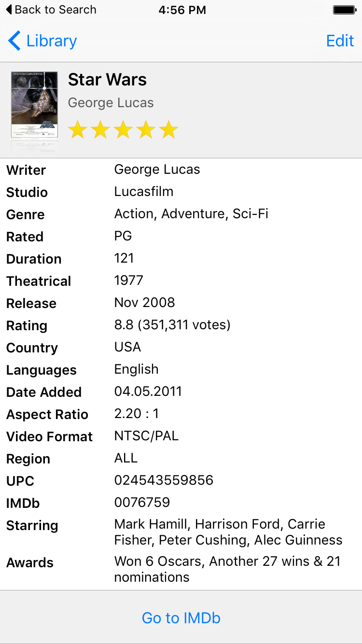The image size is (362, 644).
Task: Open the Star Wars poster thumbnail
Action: click(34, 105)
